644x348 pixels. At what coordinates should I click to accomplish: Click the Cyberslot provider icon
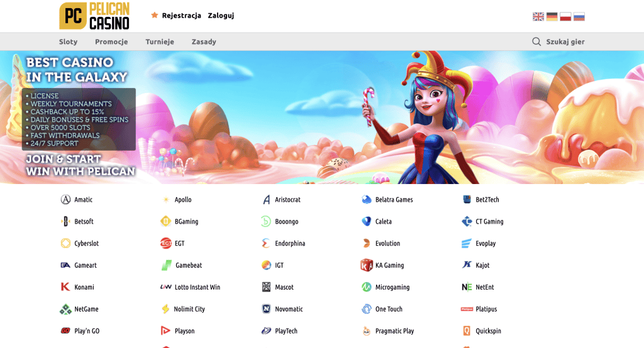[65, 243]
